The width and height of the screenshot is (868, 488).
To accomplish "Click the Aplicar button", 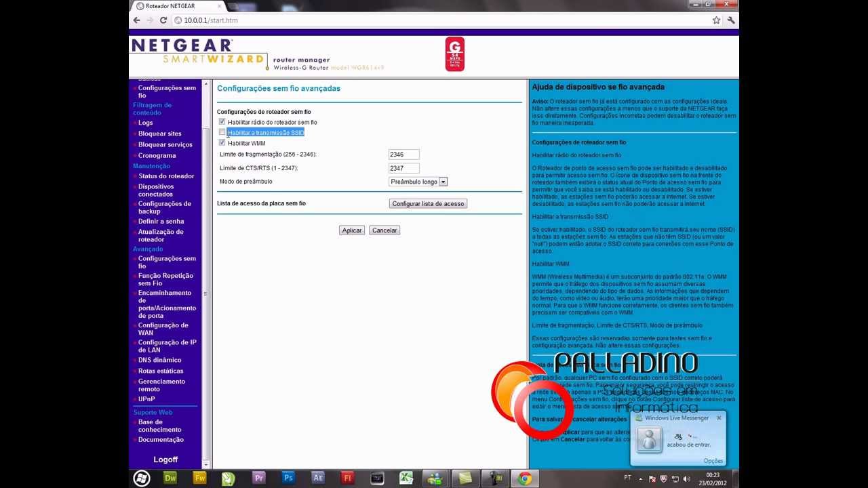I will click(352, 230).
